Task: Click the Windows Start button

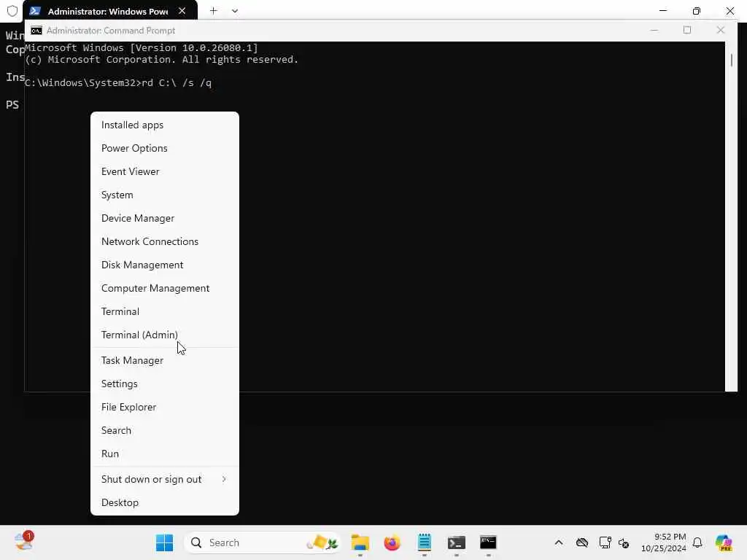Action: (164, 542)
